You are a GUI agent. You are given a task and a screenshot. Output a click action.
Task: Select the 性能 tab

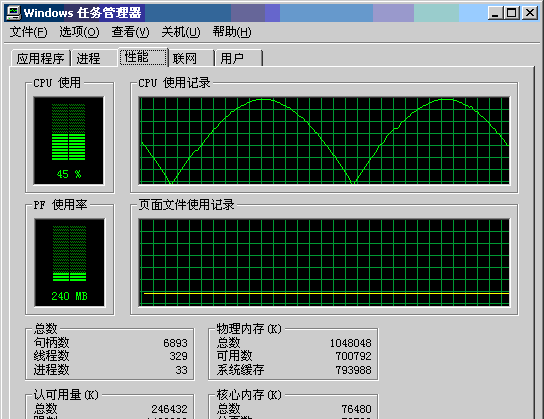tap(143, 57)
